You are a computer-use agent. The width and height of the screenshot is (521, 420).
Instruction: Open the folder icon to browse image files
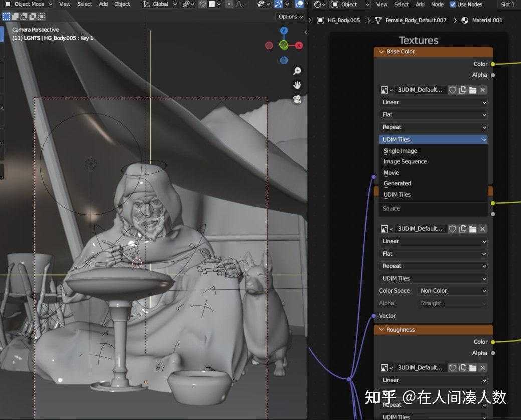(473, 90)
